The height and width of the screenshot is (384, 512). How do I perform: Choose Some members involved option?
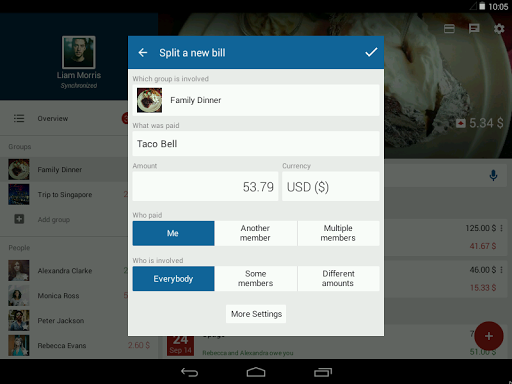tap(255, 279)
